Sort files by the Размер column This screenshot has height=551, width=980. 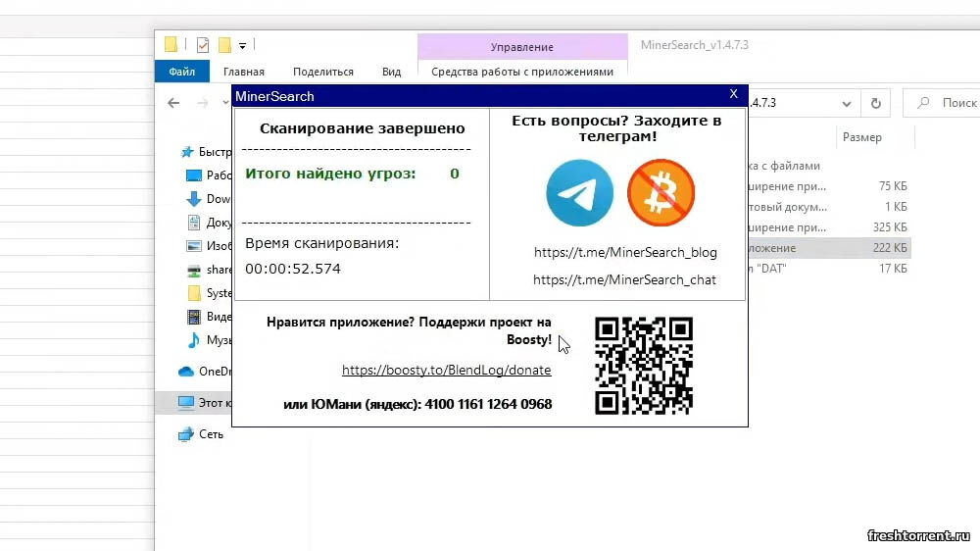point(861,137)
